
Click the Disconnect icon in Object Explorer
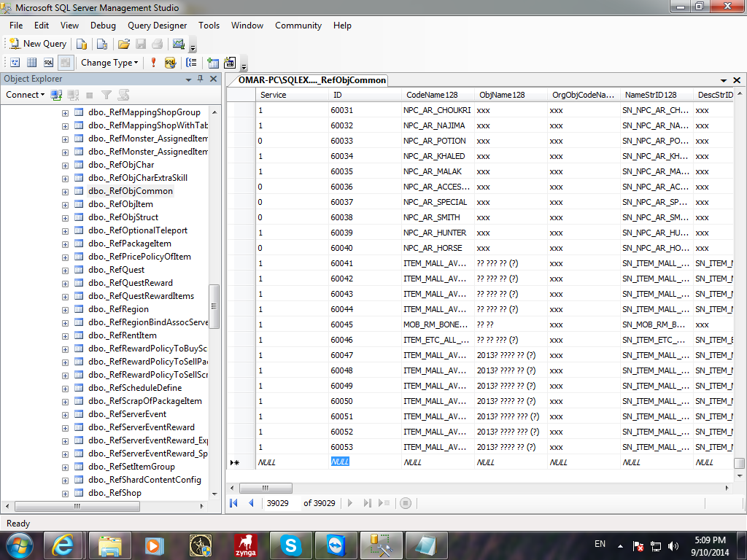click(x=73, y=95)
